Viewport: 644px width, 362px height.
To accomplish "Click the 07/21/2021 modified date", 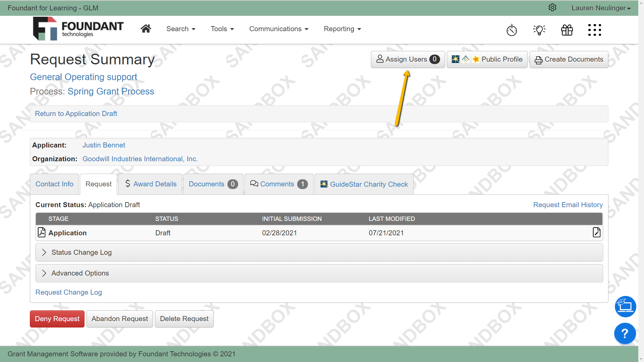I will (386, 233).
